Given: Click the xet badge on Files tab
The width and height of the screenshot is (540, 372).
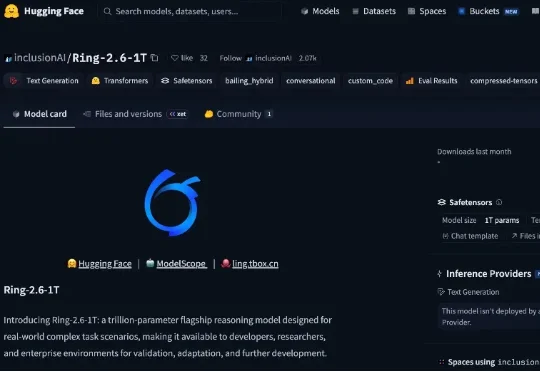Looking at the screenshot, I should [178, 114].
